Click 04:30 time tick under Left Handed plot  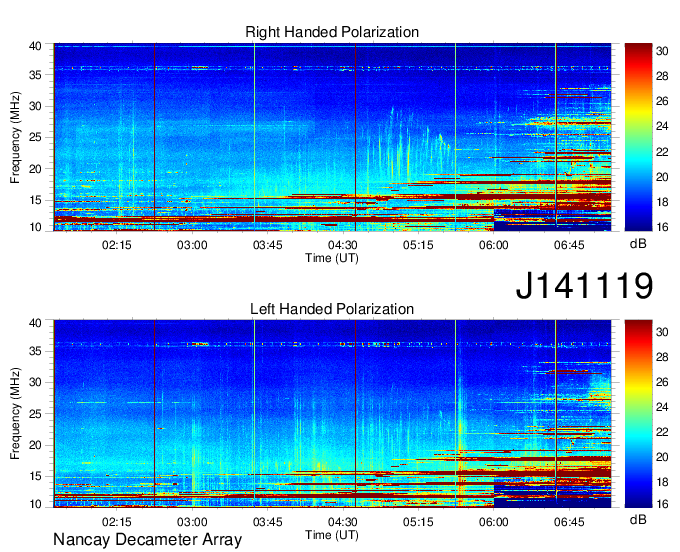click(x=343, y=522)
